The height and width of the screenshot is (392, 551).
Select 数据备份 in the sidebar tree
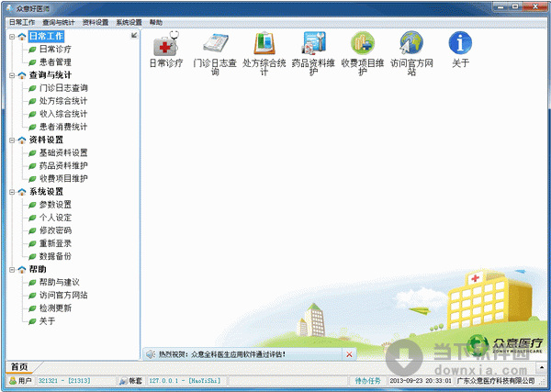coord(55,256)
